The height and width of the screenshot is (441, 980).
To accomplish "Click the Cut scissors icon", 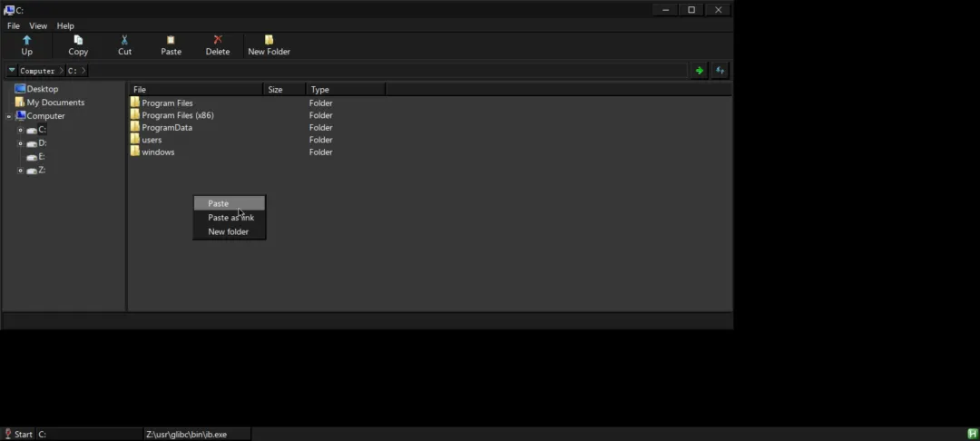I will (x=124, y=40).
